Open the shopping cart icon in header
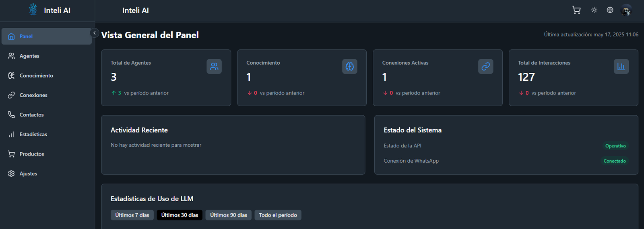 (576, 10)
